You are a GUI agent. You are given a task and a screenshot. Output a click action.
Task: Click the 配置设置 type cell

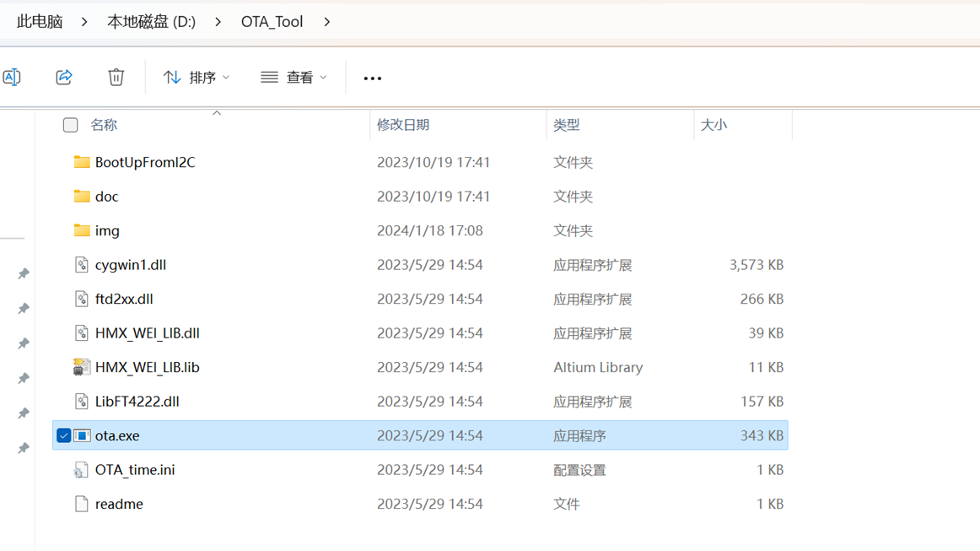(x=579, y=470)
